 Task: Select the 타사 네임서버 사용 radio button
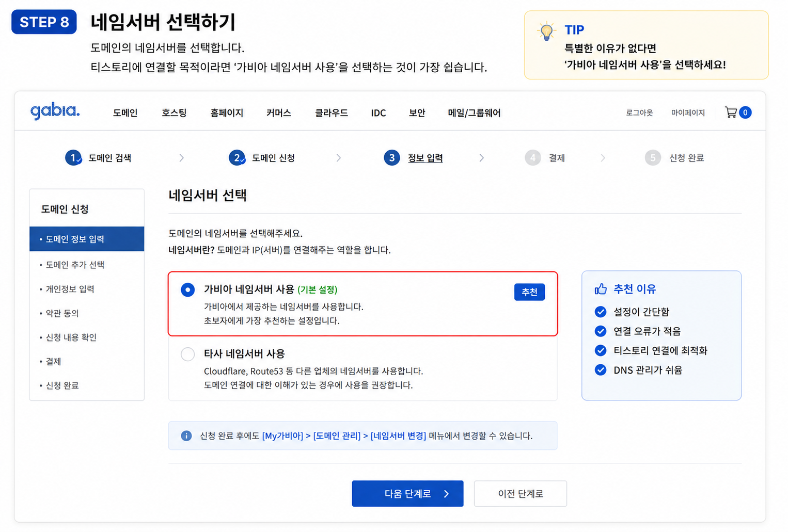(x=188, y=354)
